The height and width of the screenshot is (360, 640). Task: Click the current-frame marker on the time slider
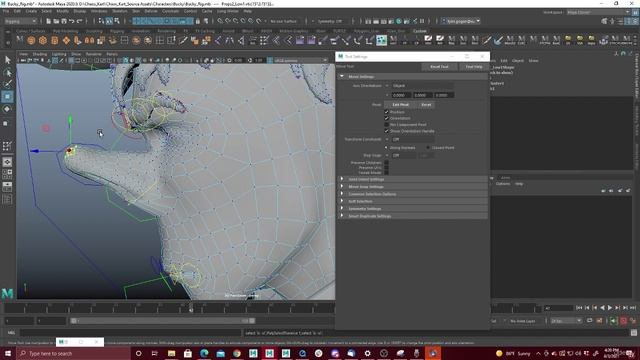click(x=191, y=307)
